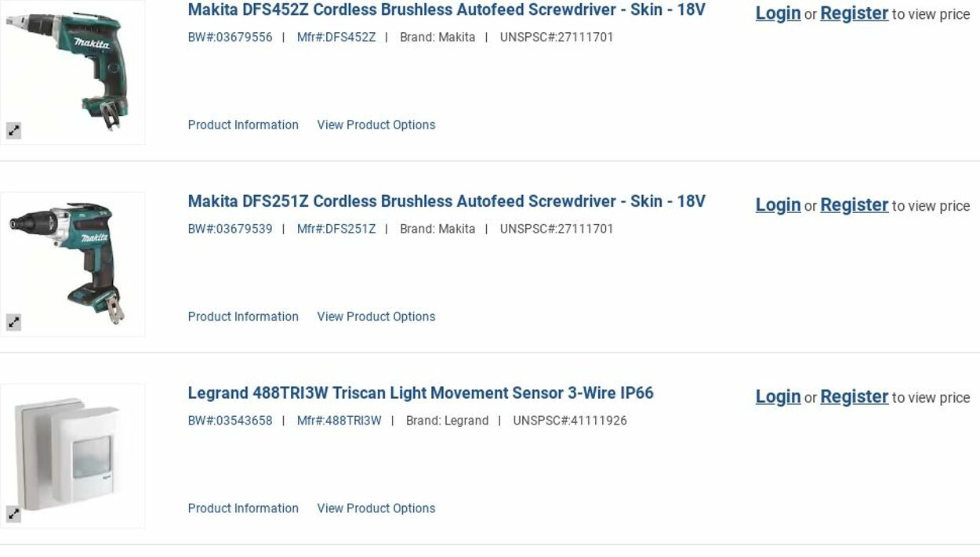The width and height of the screenshot is (980, 557).
Task: Enlarge the Makita DFS452Z image via expand icon
Action: click(x=14, y=131)
